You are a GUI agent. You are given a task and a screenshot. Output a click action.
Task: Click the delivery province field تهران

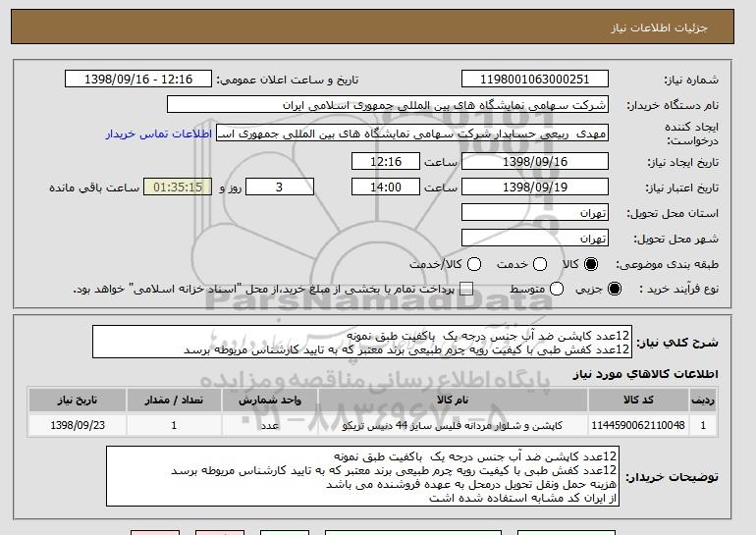tap(535, 213)
